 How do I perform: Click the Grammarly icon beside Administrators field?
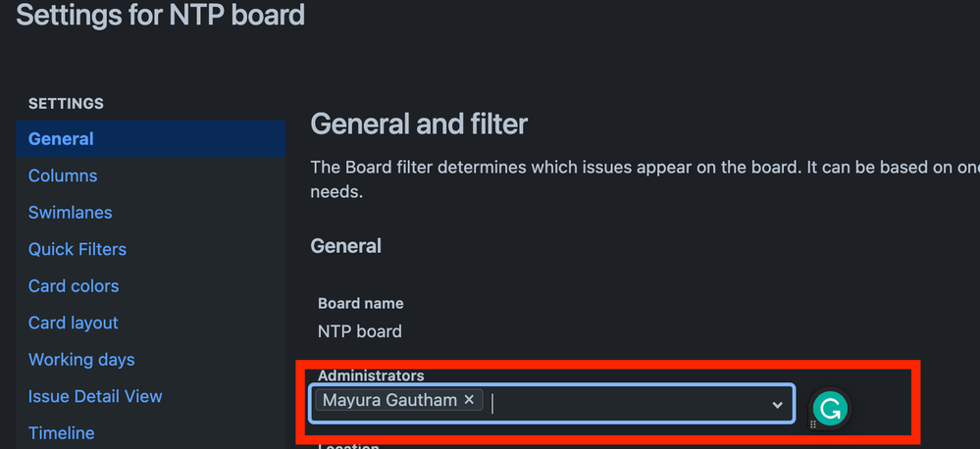pyautogui.click(x=831, y=408)
